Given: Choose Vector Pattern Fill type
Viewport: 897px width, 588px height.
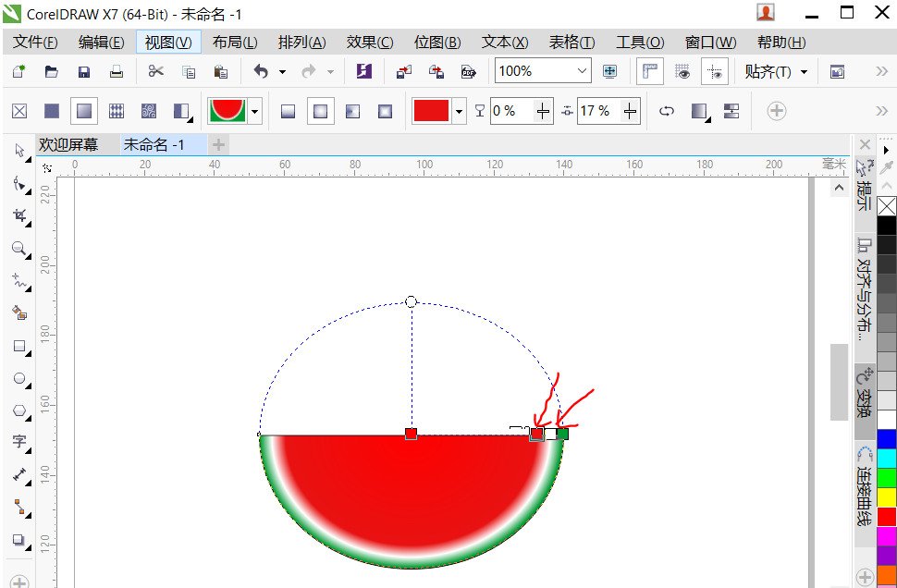Looking at the screenshot, I should (117, 111).
